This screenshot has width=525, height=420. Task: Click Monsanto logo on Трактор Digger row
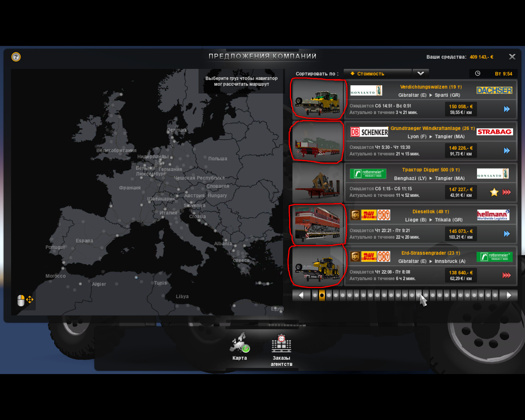point(493,173)
